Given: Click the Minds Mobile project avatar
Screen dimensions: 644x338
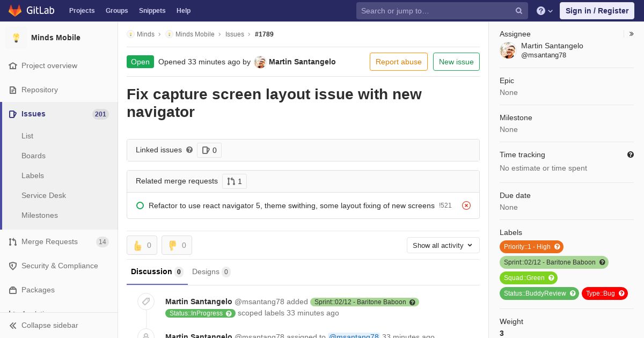Looking at the screenshot, I should click(16, 38).
